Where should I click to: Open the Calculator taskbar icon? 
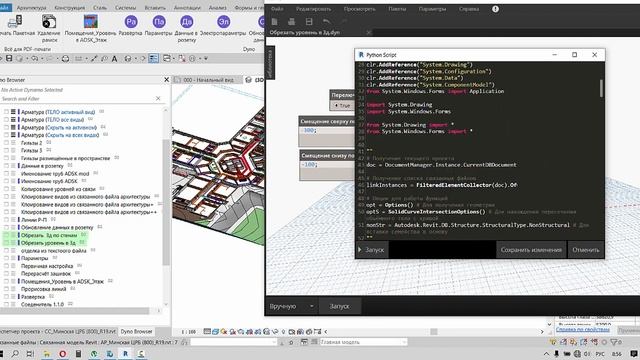[x=78, y=353]
